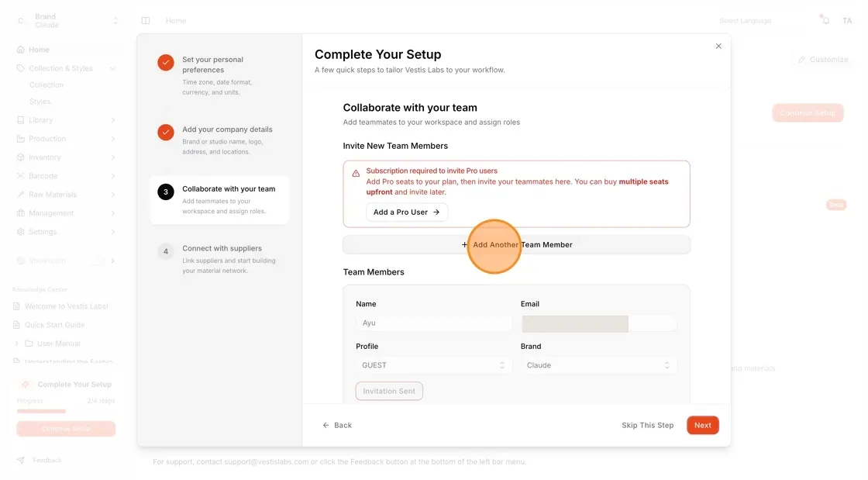
Task: Click the Next button
Action: (x=702, y=425)
